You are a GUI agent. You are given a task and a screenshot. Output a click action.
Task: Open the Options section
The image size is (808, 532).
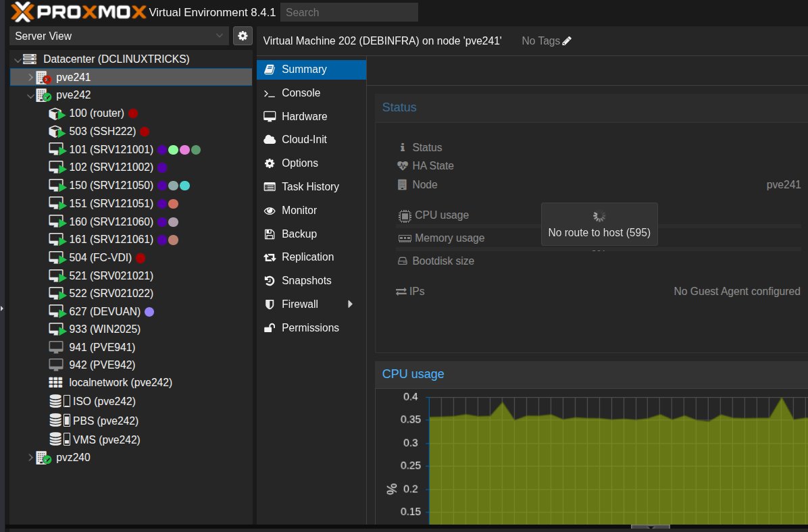(311, 163)
